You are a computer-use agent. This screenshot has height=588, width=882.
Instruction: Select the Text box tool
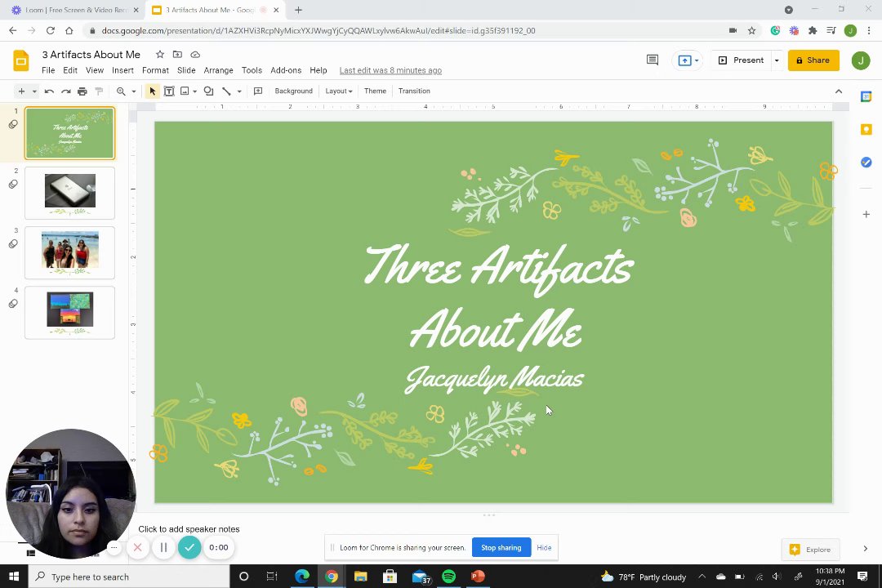click(169, 91)
